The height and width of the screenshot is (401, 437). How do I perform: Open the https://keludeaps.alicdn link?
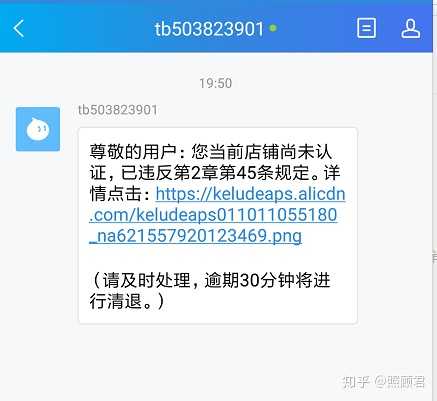pyautogui.click(x=250, y=194)
